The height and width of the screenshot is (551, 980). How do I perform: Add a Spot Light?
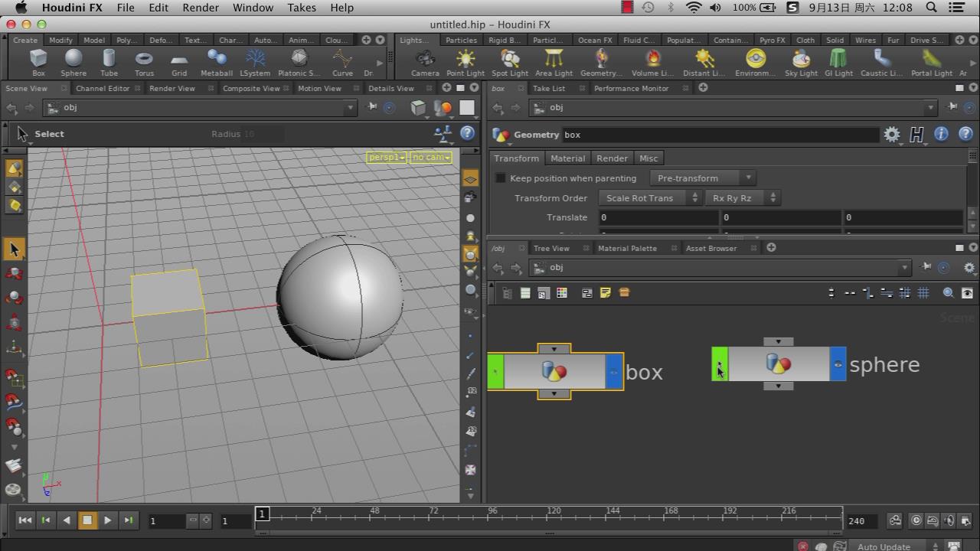(510, 62)
